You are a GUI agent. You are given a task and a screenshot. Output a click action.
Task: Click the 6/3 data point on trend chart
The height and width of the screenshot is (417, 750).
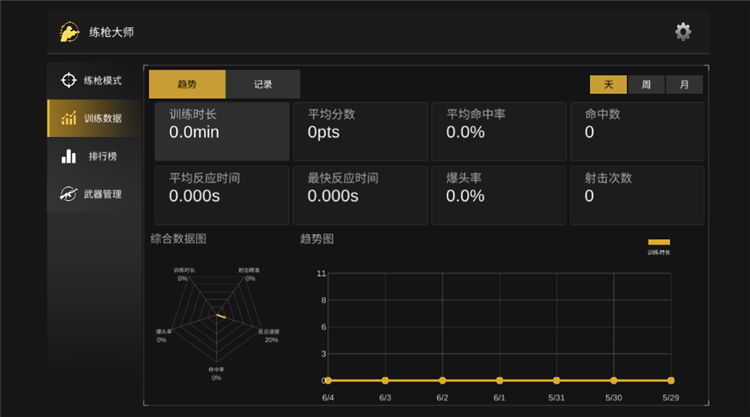pos(385,381)
